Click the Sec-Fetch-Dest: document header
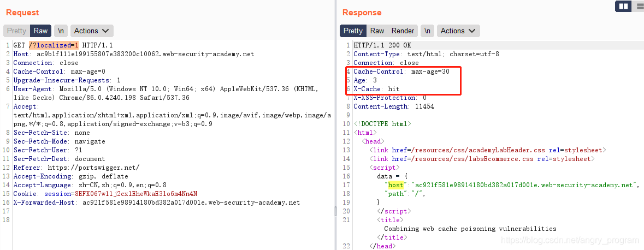This screenshot has height=250, width=644. click(x=59, y=159)
